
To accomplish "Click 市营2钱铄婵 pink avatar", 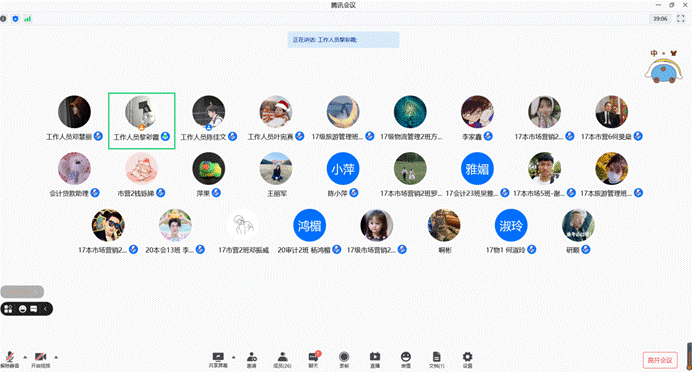I will [x=141, y=168].
